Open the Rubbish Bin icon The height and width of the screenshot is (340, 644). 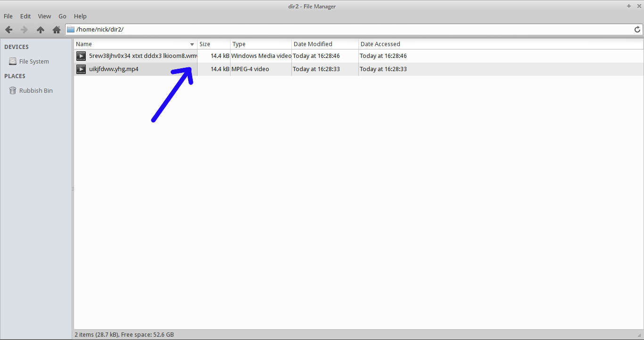click(13, 91)
